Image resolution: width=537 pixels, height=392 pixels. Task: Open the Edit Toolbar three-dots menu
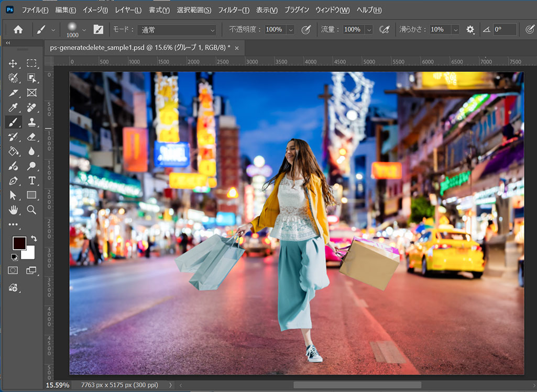[x=13, y=225]
